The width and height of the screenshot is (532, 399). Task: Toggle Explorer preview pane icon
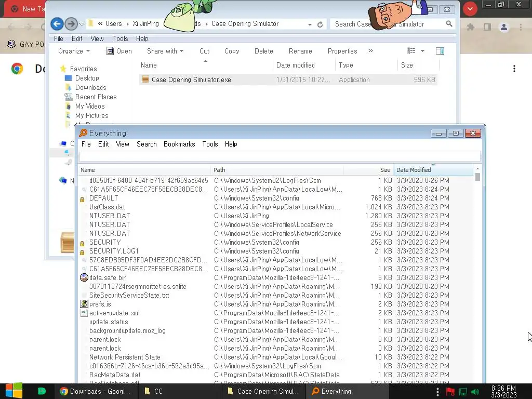440,51
